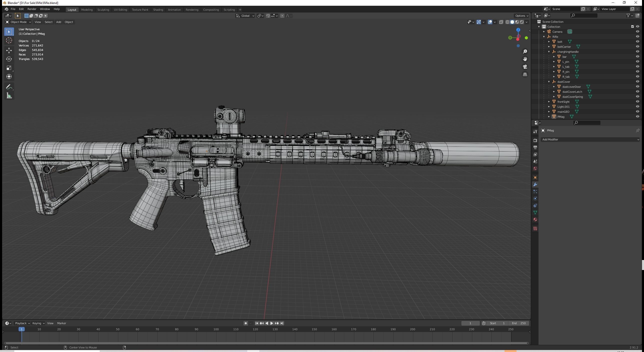Expand the frontSight tree item
The width and height of the screenshot is (644, 352).
549,101
